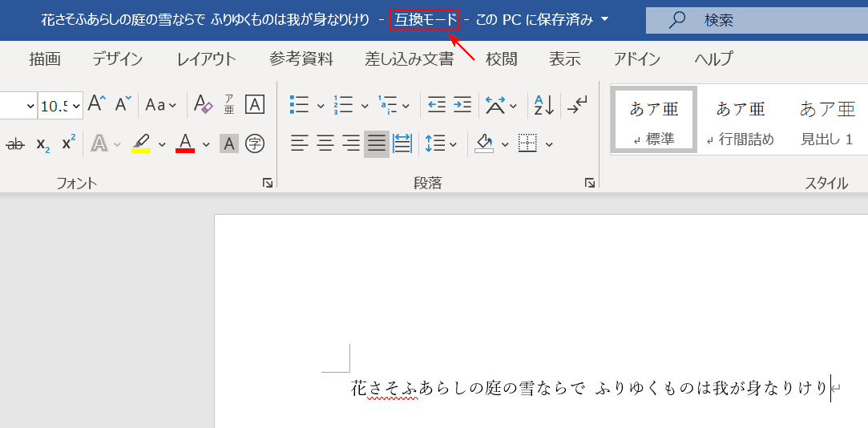Apply yellow text highlight color

pos(141,144)
